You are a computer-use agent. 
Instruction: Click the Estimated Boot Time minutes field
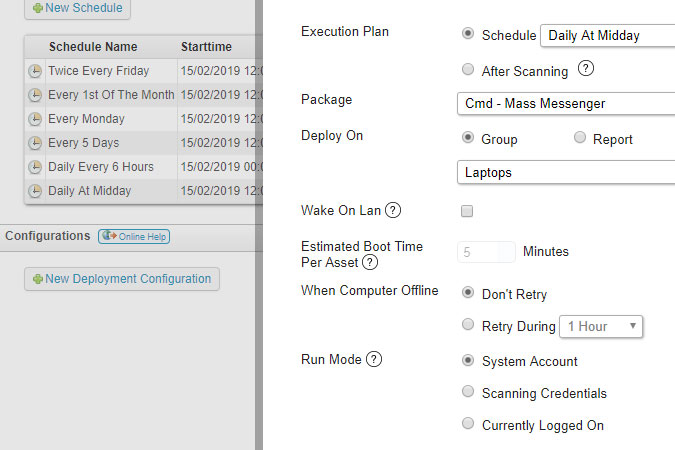[x=487, y=252]
